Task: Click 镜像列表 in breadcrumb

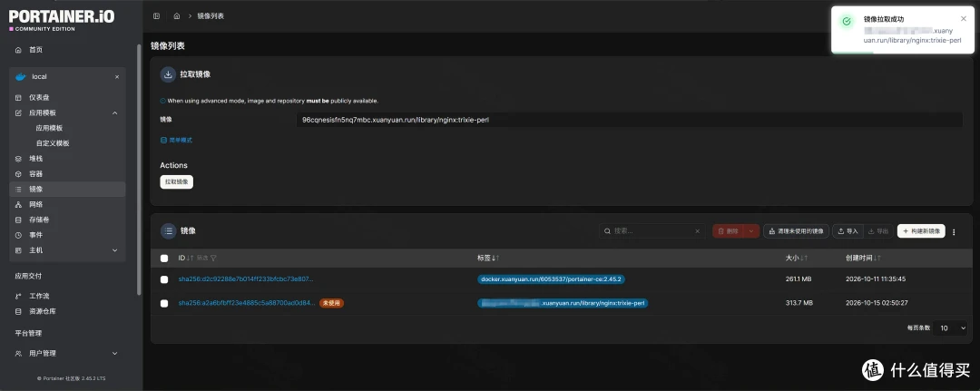Action: [211, 15]
